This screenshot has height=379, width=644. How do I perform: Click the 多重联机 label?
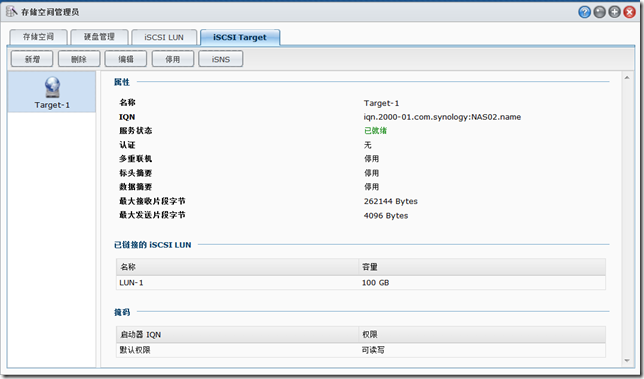[x=136, y=158]
